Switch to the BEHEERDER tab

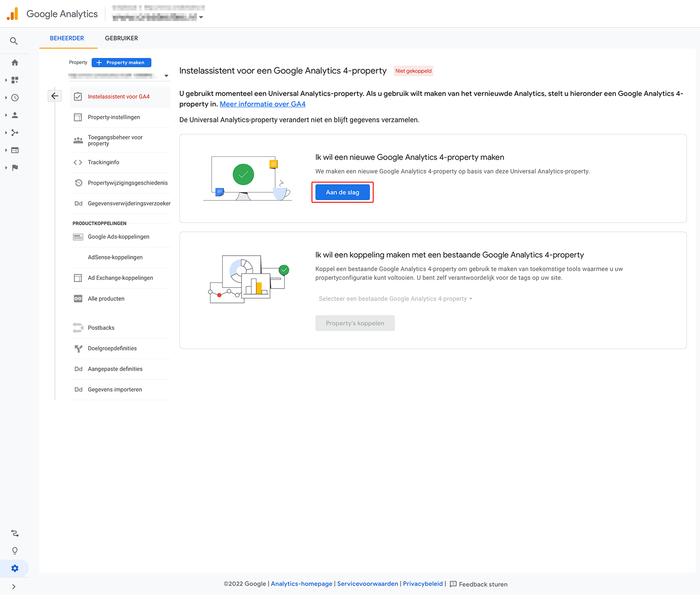point(67,38)
